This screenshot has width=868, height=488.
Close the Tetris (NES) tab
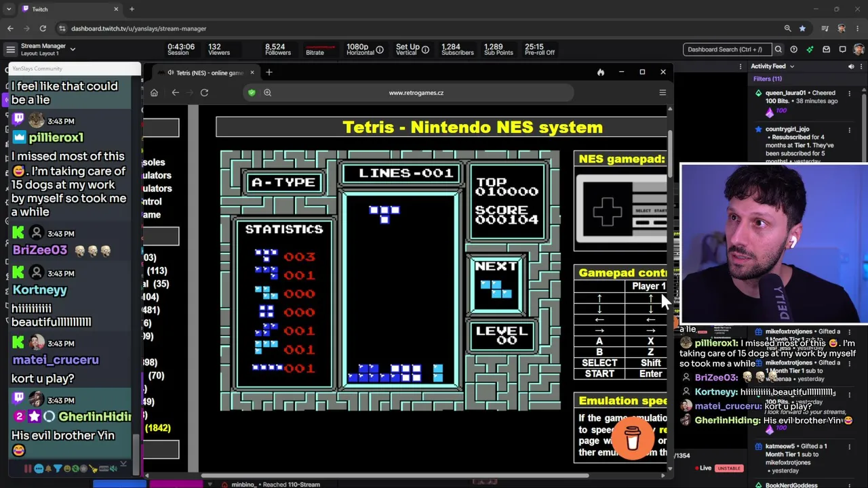(252, 73)
